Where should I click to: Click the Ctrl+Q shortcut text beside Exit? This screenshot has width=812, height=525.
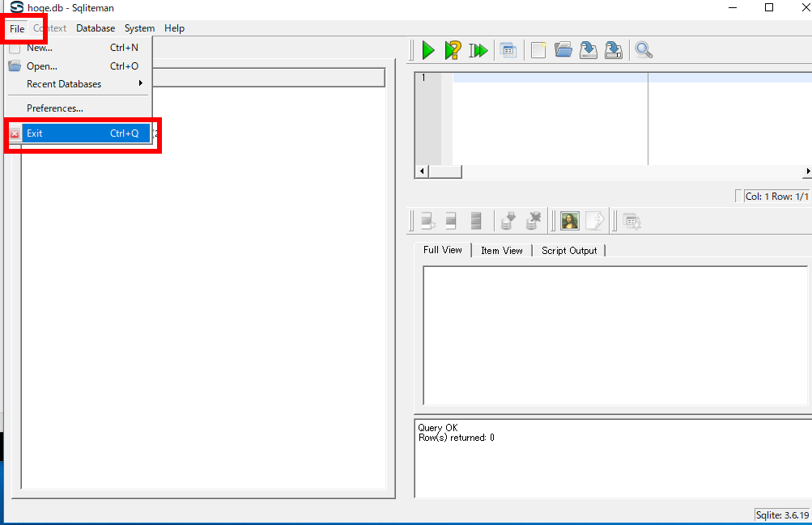tap(125, 133)
